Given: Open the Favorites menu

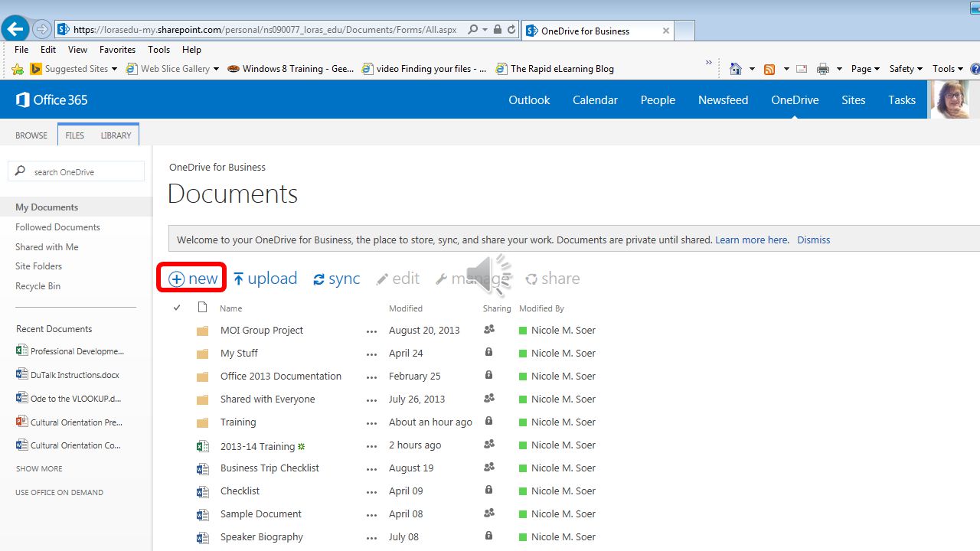Looking at the screenshot, I should coord(117,50).
